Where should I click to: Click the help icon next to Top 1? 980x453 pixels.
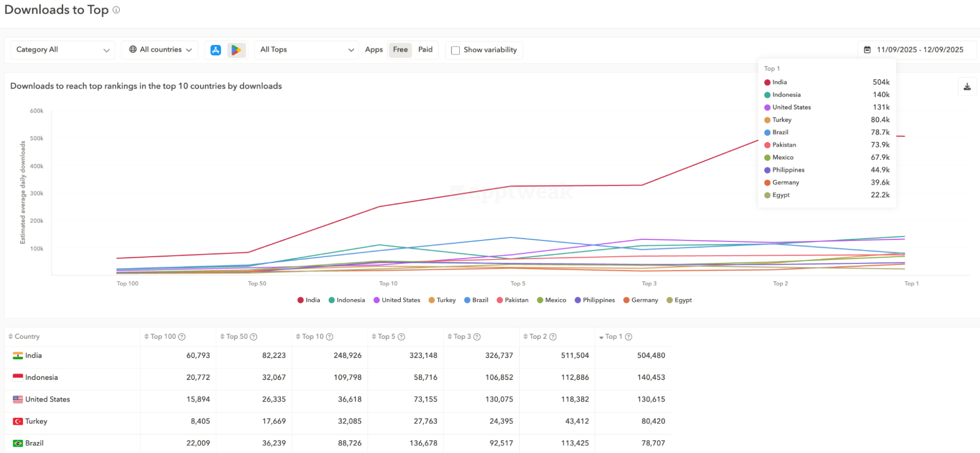coord(628,337)
